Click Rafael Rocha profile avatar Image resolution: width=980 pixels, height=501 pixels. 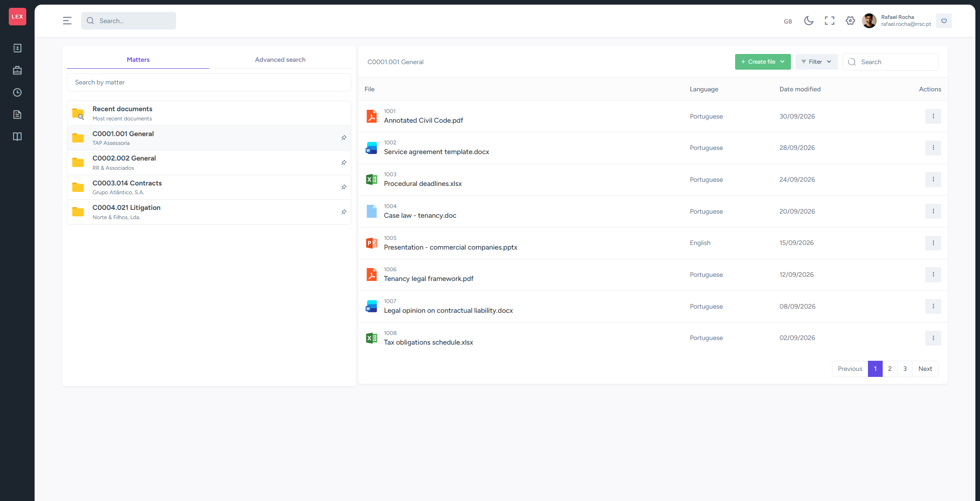click(x=869, y=21)
